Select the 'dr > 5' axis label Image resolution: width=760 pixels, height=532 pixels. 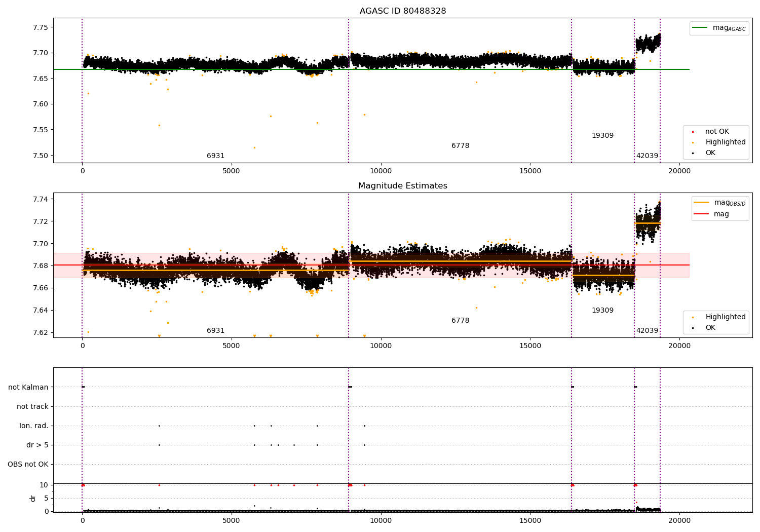[x=37, y=445]
